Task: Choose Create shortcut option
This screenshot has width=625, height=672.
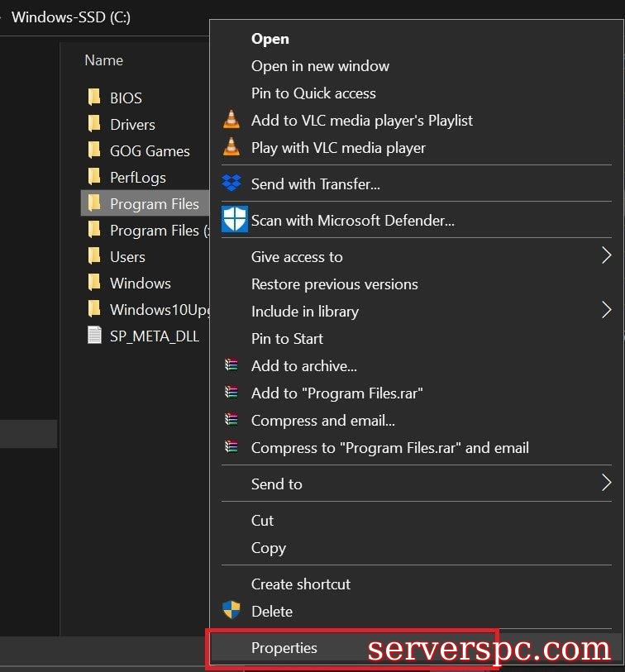Action: 301,584
